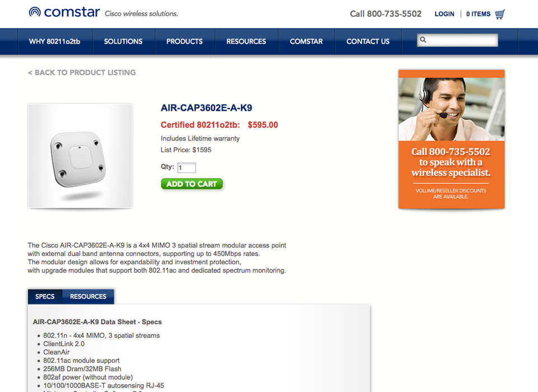Image resolution: width=538 pixels, height=392 pixels.
Task: Switch to the RESOURCES tab
Action: click(88, 297)
